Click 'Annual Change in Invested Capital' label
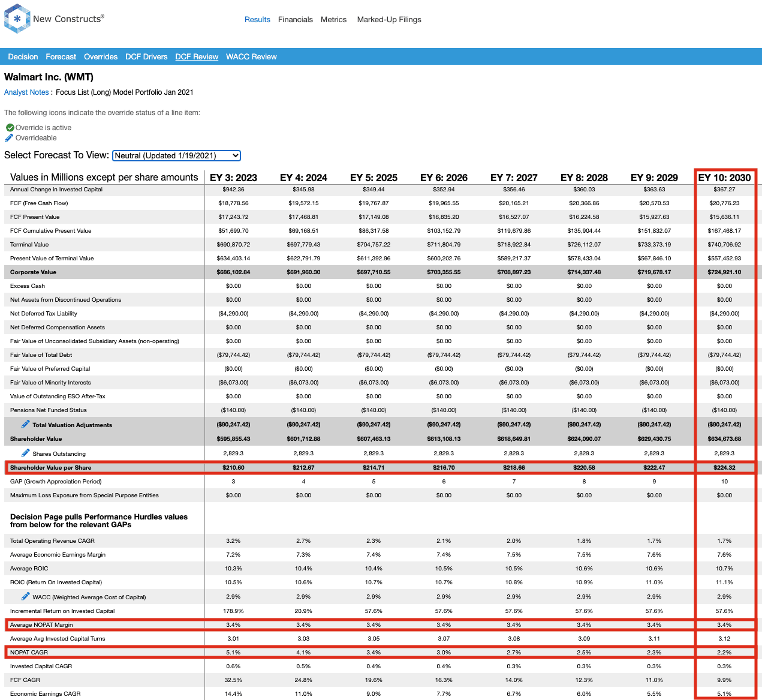762x700 pixels. [56, 190]
